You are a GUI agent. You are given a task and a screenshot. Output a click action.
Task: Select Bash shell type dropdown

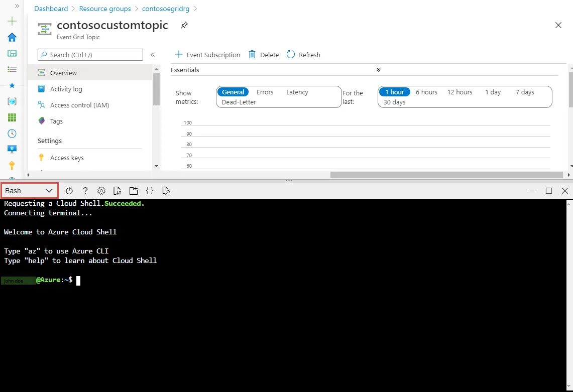29,191
